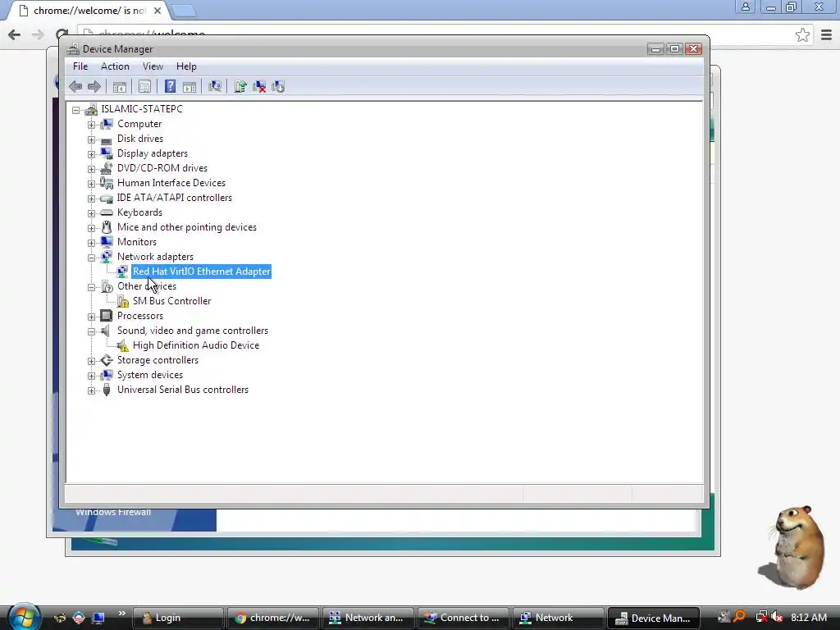Click the Keyboards category icon
The image size is (840, 630).
(x=107, y=212)
